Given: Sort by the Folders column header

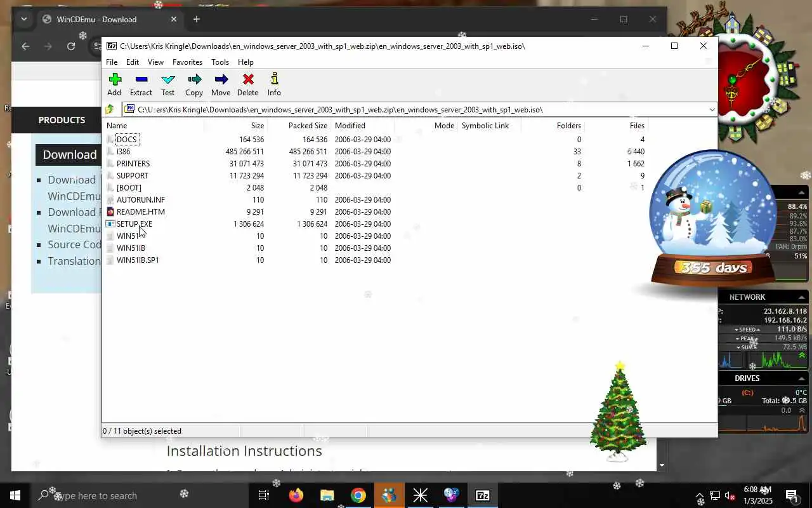Looking at the screenshot, I should coord(553,125).
